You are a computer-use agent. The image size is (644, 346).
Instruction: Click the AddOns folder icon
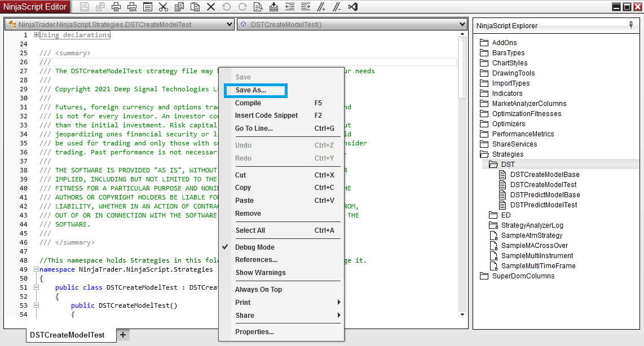click(484, 43)
